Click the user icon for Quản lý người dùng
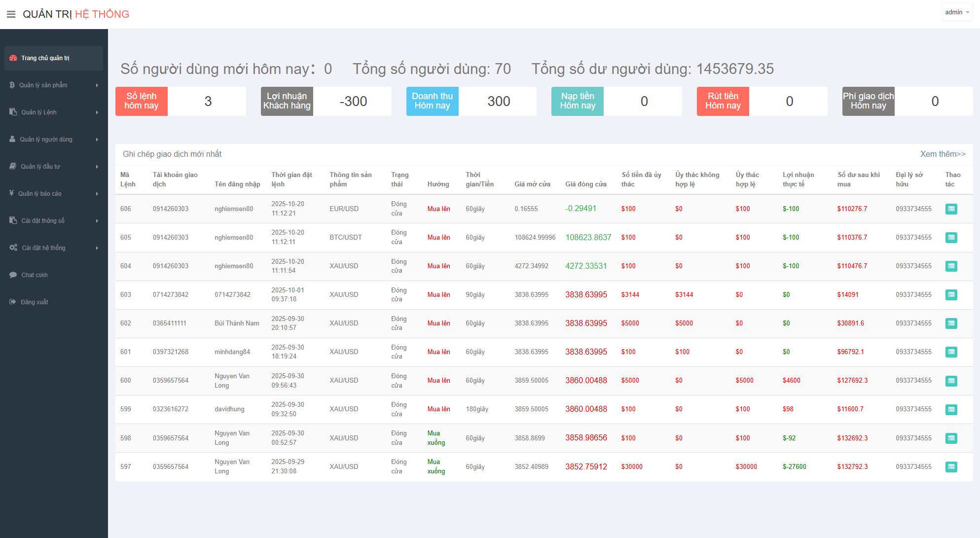This screenshot has width=980, height=538. click(x=12, y=139)
